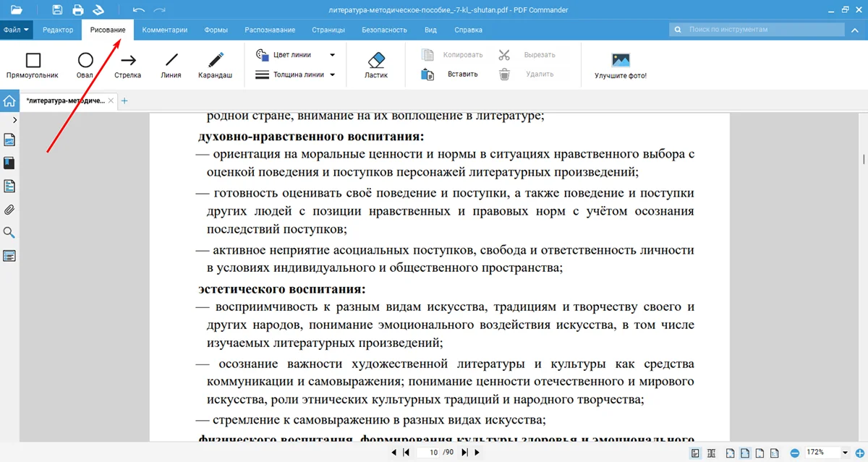Open attachments panel with paperclip icon

[9, 210]
